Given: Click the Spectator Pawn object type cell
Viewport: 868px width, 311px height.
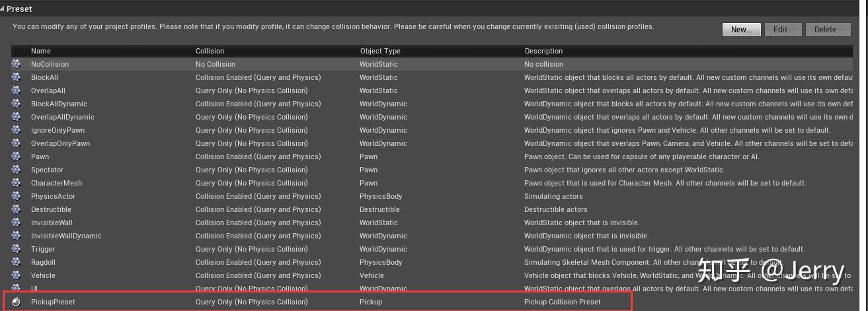Looking at the screenshot, I should coord(369,170).
